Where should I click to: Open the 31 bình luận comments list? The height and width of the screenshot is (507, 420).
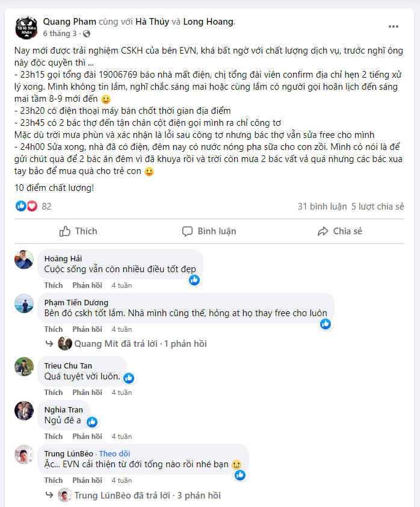(322, 207)
